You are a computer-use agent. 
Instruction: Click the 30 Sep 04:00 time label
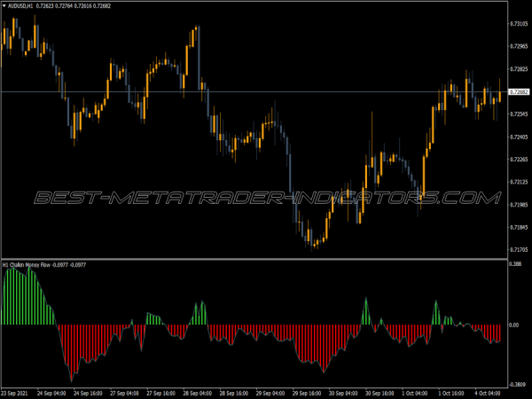(x=343, y=394)
